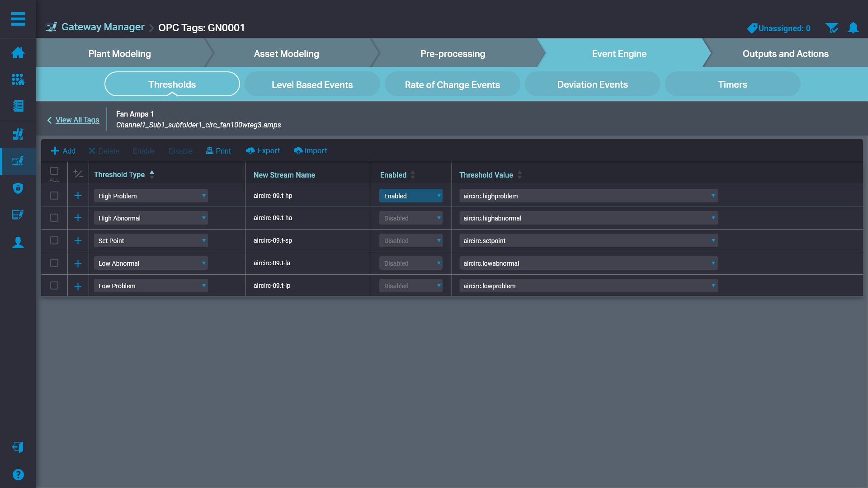The image size is (868, 488).
Task: Switch to Plant Modeling step
Action: click(120, 53)
